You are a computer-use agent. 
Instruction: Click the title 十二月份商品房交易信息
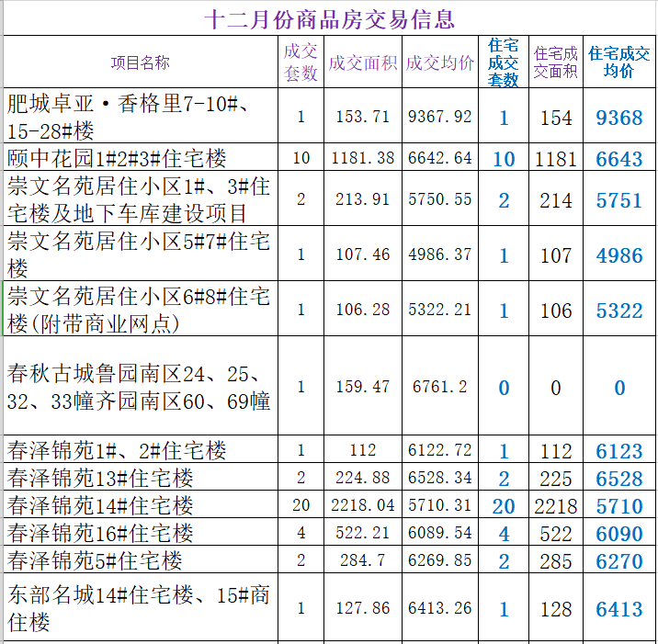pyautogui.click(x=329, y=18)
